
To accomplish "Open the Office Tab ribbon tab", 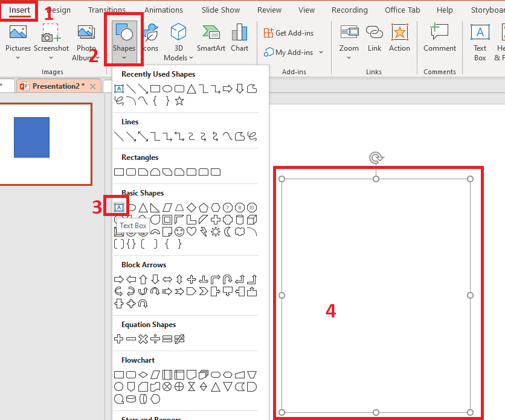I will (x=402, y=10).
